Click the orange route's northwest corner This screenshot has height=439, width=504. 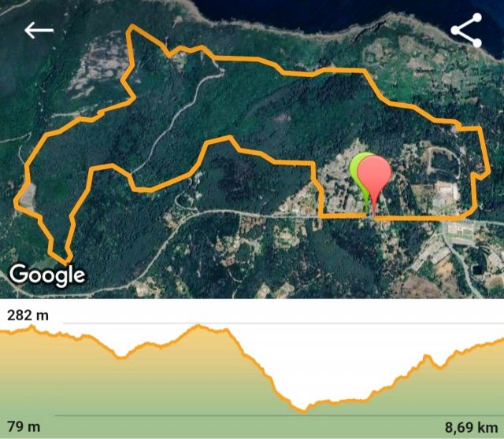pyautogui.click(x=131, y=28)
